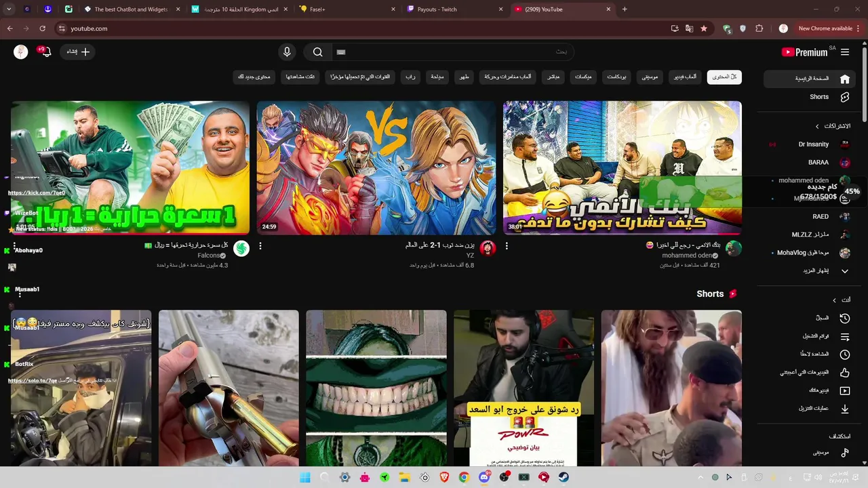Open History (السجل) in the sidebar
The image size is (868, 488).
coord(810,318)
